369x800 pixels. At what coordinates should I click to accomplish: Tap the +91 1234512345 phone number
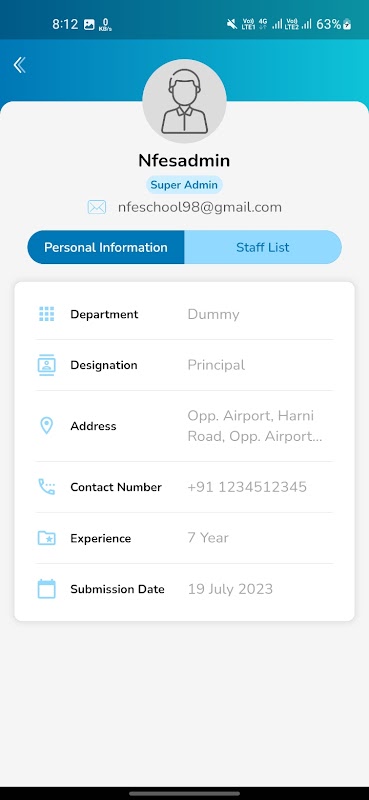(247, 487)
